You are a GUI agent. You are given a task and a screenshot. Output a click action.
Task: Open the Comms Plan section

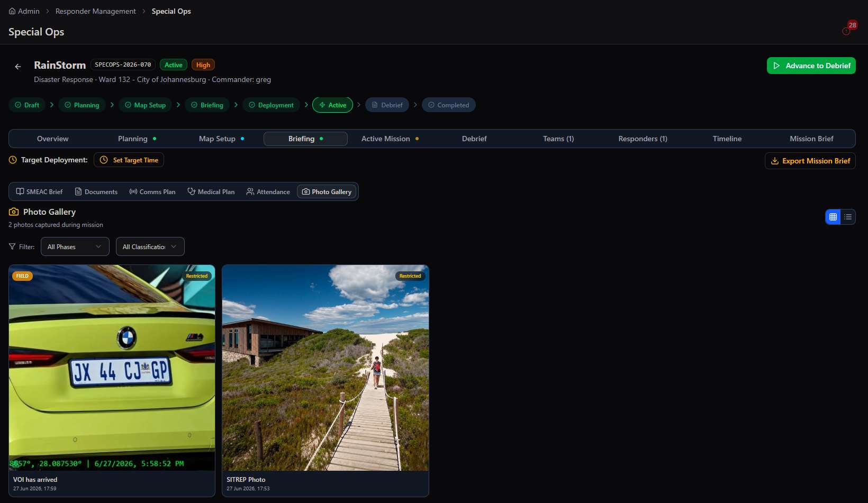pyautogui.click(x=152, y=192)
